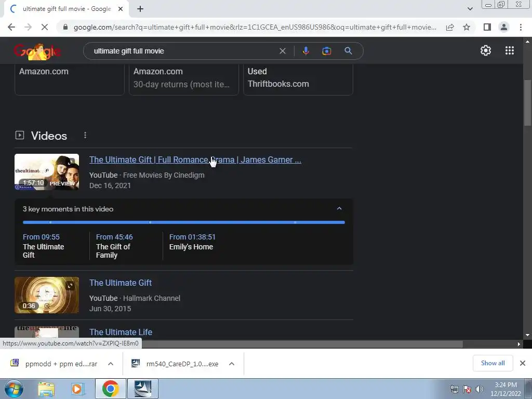Open the Action Center flag icon
Image resolution: width=532 pixels, height=399 pixels.
[x=467, y=389]
